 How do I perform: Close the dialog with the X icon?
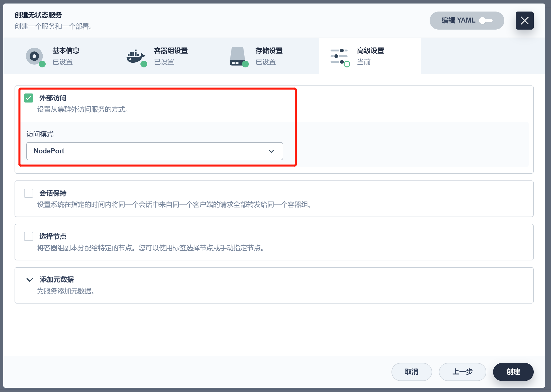tap(524, 21)
